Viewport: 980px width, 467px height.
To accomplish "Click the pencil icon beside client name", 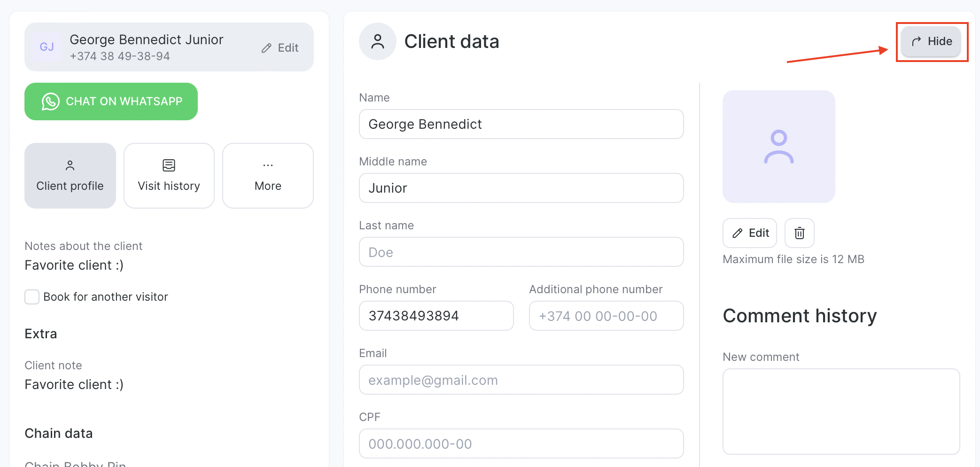I will pos(266,48).
